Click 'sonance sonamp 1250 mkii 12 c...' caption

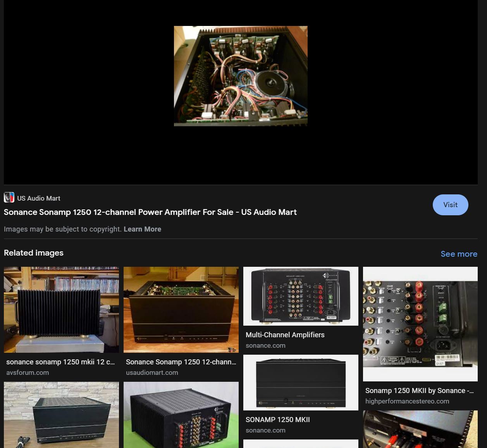[x=60, y=362]
